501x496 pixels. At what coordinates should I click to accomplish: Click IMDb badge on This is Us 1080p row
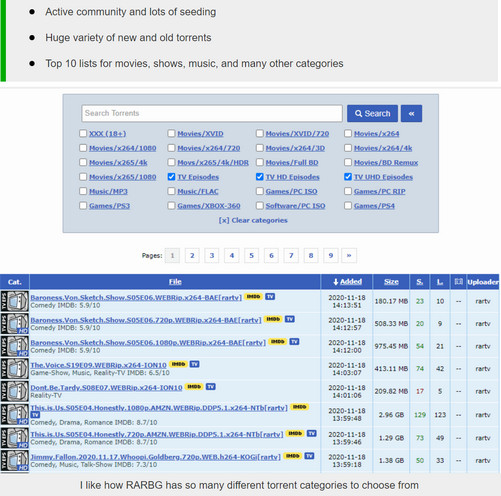299,407
